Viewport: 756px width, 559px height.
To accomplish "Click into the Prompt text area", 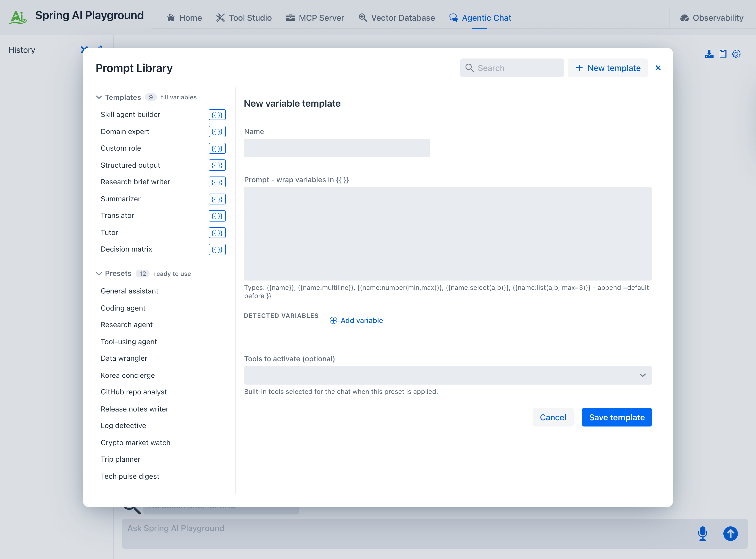I will pyautogui.click(x=448, y=233).
